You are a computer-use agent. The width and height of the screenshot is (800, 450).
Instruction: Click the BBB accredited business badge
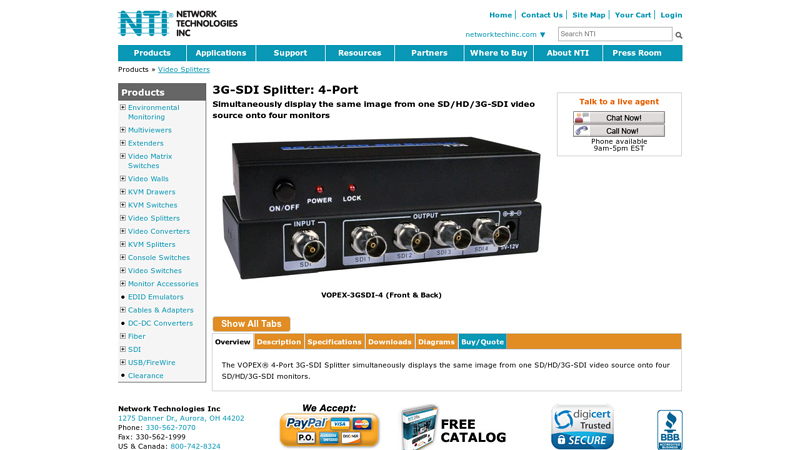(669, 430)
